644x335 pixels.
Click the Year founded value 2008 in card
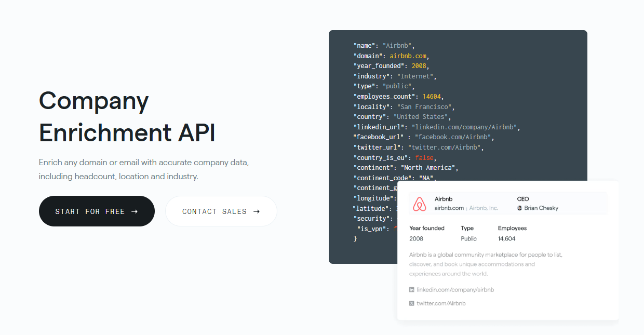(417, 239)
